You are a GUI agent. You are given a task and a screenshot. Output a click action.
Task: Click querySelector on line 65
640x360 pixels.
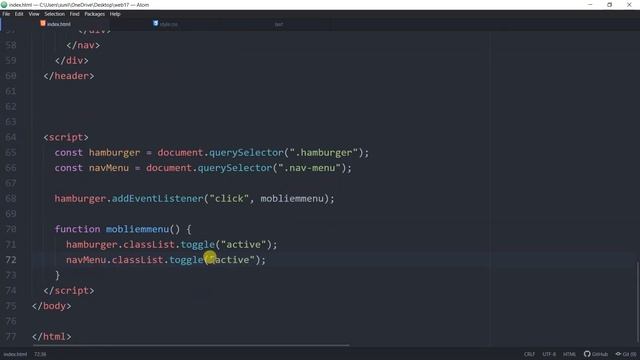tap(246, 153)
